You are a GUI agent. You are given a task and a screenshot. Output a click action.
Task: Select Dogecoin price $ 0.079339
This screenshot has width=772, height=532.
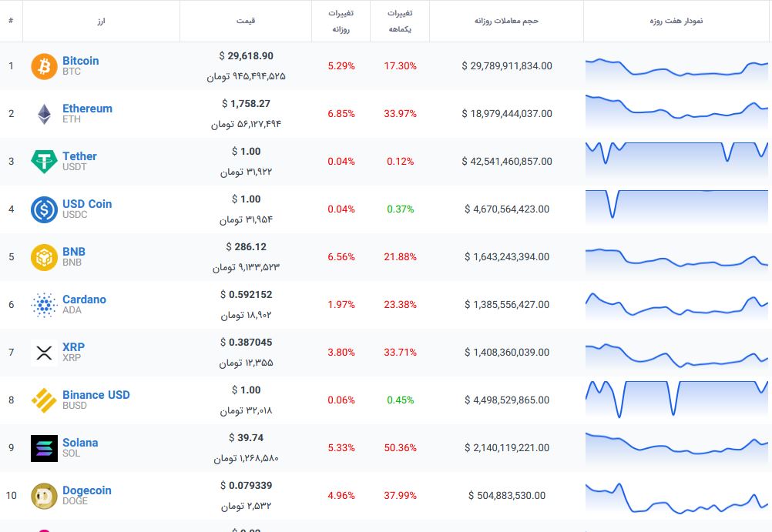click(x=247, y=485)
